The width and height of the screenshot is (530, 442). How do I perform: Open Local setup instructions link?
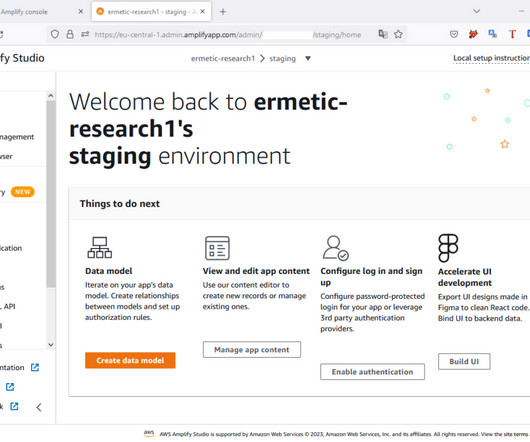491,58
